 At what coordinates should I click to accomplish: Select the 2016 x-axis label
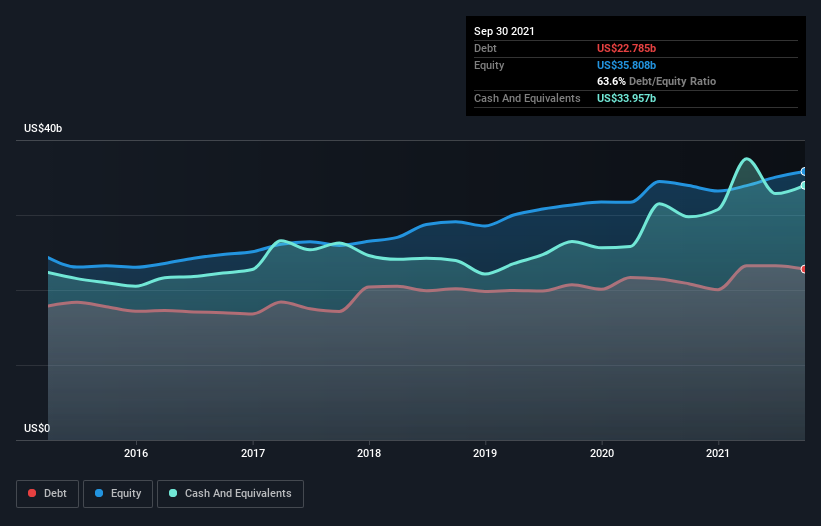tap(136, 453)
